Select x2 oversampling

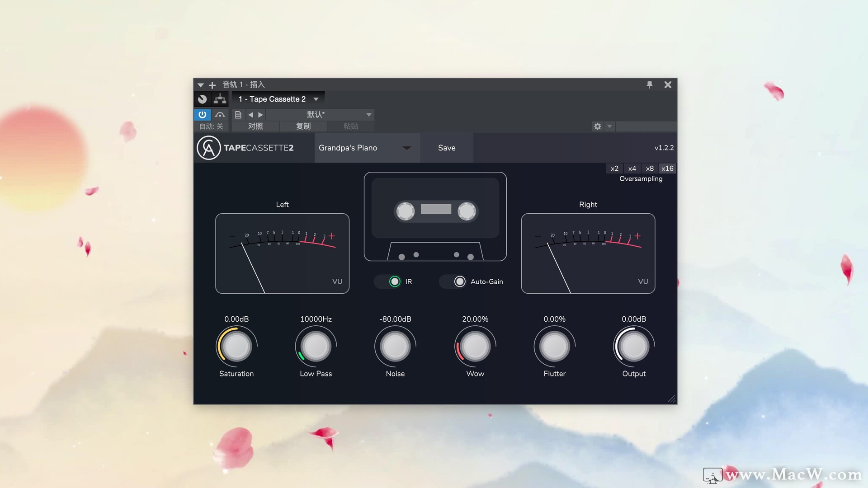click(614, 168)
